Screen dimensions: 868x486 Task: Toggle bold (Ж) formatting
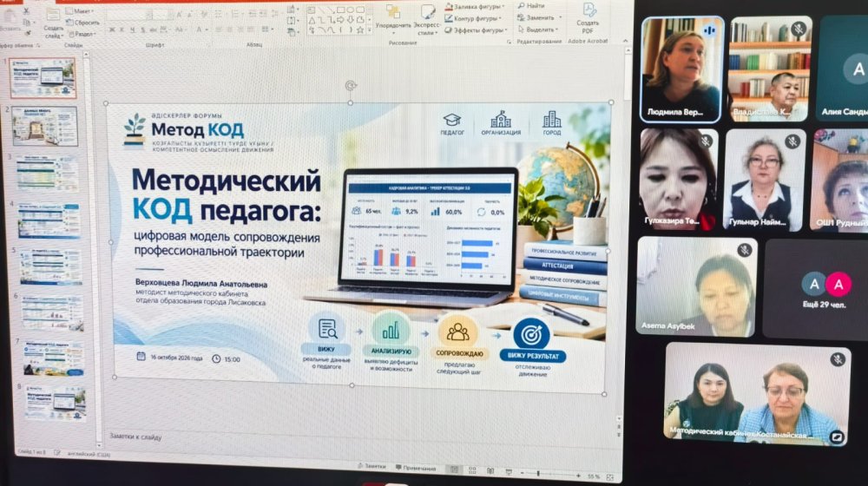112,30
